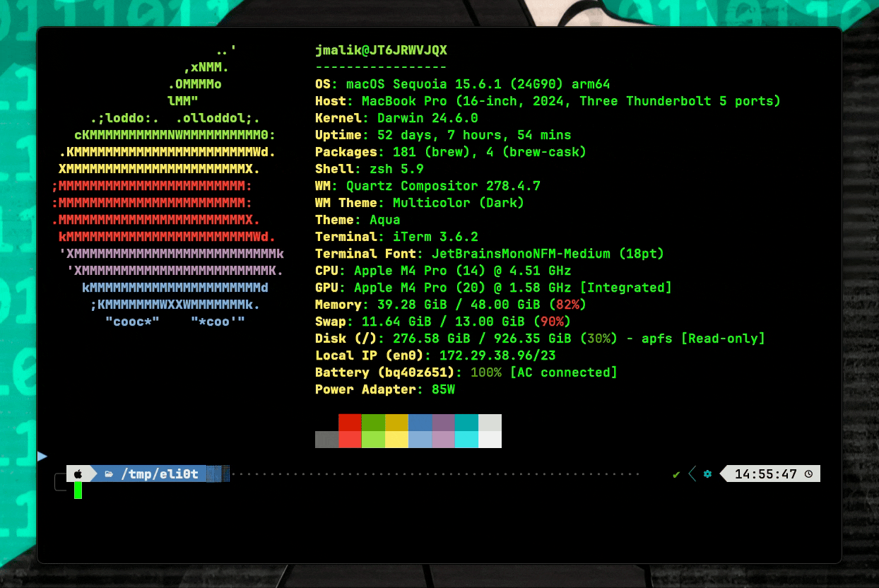Click the /tmp/eli0t directory path segment
The width and height of the screenshot is (879, 588).
point(159,474)
